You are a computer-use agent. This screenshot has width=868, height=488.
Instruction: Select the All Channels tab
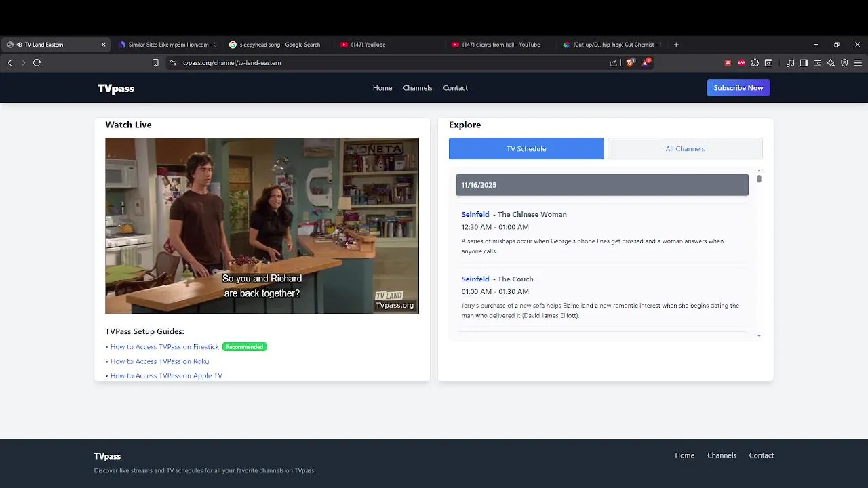pyautogui.click(x=685, y=148)
